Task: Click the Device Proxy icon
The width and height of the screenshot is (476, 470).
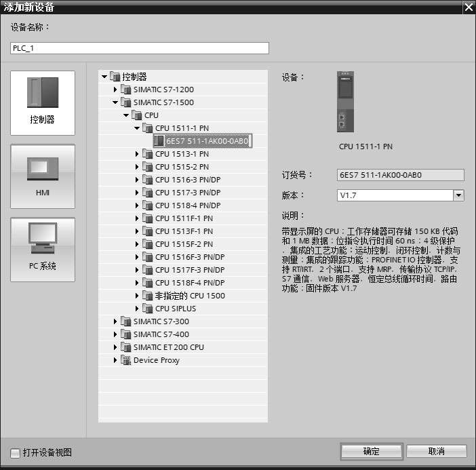Action: pos(126,360)
